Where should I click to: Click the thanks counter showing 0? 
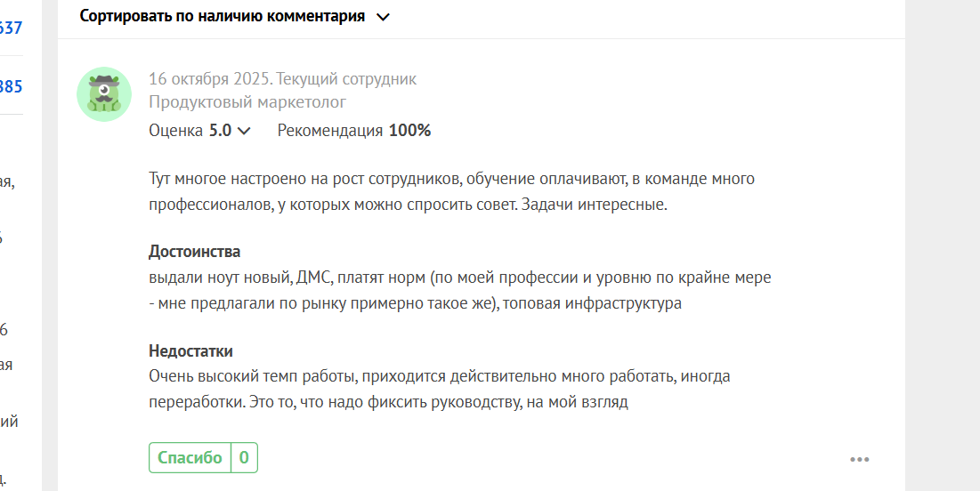click(x=244, y=458)
